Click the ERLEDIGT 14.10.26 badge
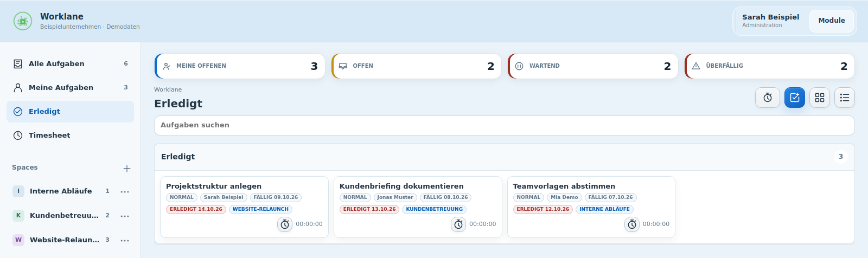The height and width of the screenshot is (258, 868). pos(196,209)
